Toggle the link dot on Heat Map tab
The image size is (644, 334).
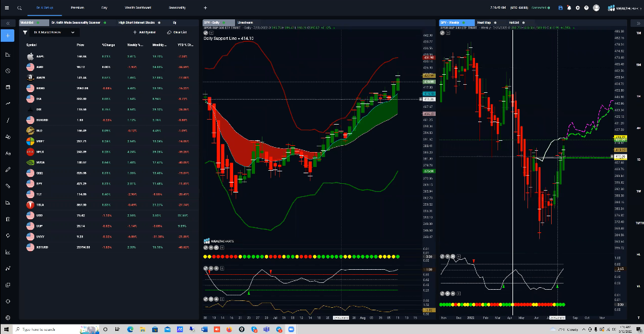point(495,22)
